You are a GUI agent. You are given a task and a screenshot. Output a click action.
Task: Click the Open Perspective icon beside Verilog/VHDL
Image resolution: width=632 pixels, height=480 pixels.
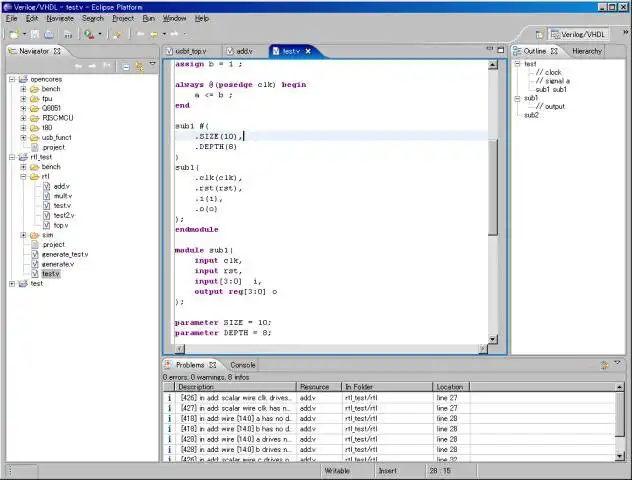click(537, 34)
